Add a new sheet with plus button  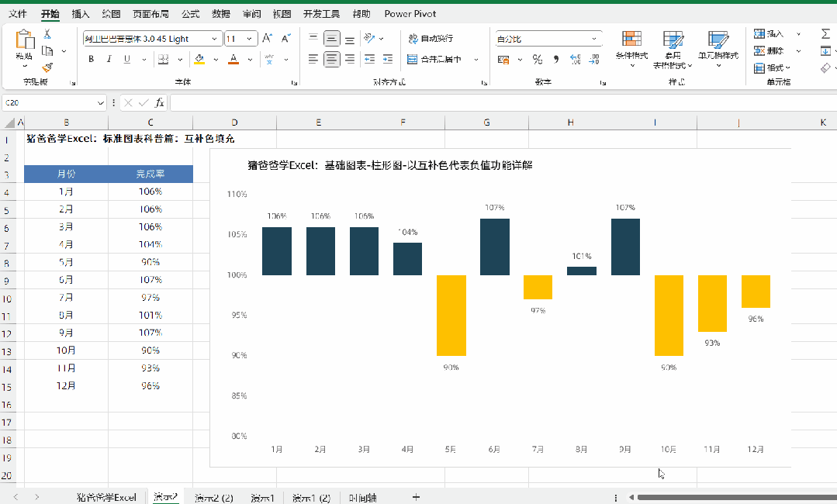[x=416, y=497]
